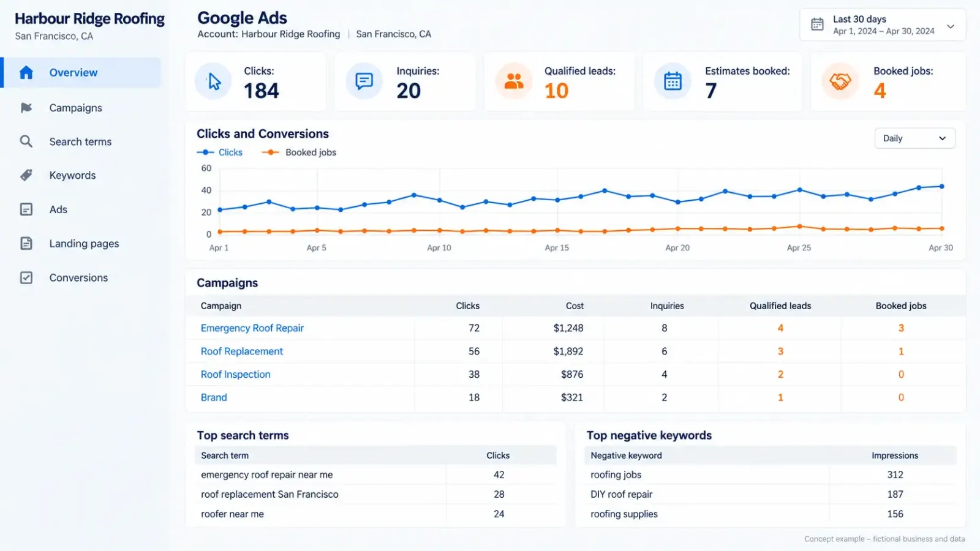The image size is (980, 551).
Task: Click the 312 impressions value
Action: (x=895, y=474)
